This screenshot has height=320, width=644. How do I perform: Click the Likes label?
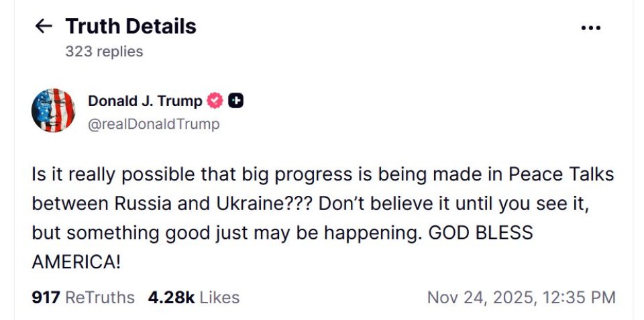coord(219,297)
